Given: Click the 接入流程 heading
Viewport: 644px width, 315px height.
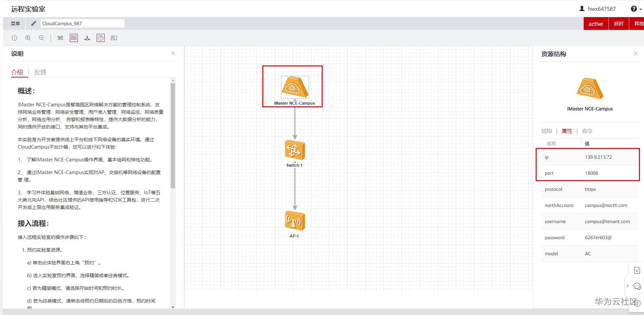Looking at the screenshot, I should pos(33,223).
